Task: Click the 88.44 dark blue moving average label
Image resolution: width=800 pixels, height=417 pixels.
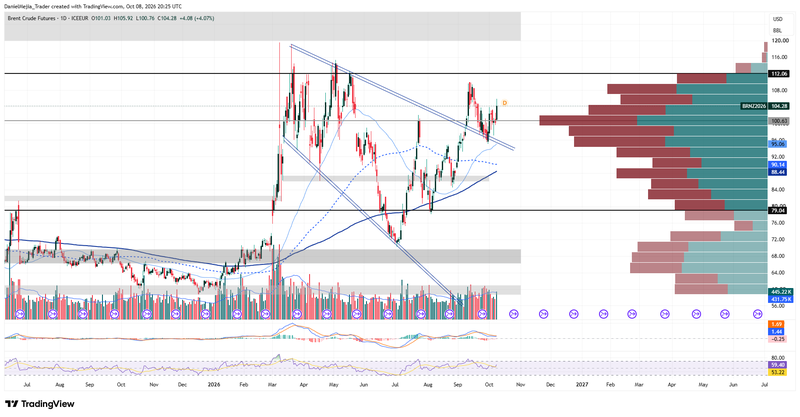Action: tap(778, 172)
